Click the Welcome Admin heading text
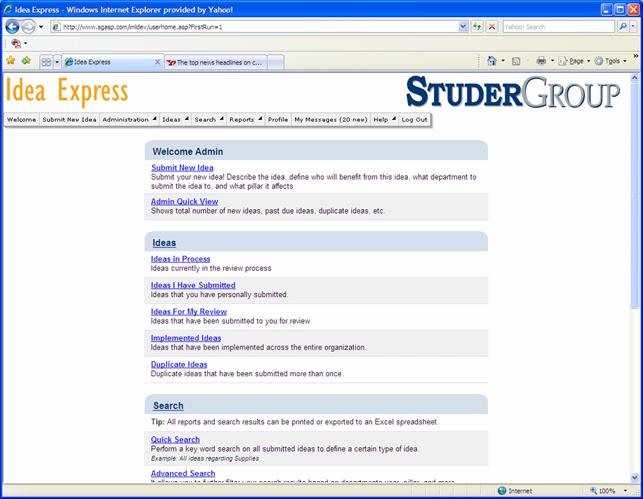Image resolution: width=643 pixels, height=499 pixels. [188, 152]
